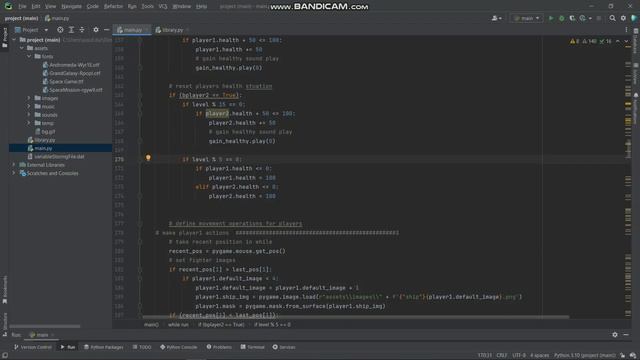
Task: Collapse the fonts folder
Action: (x=29, y=56)
